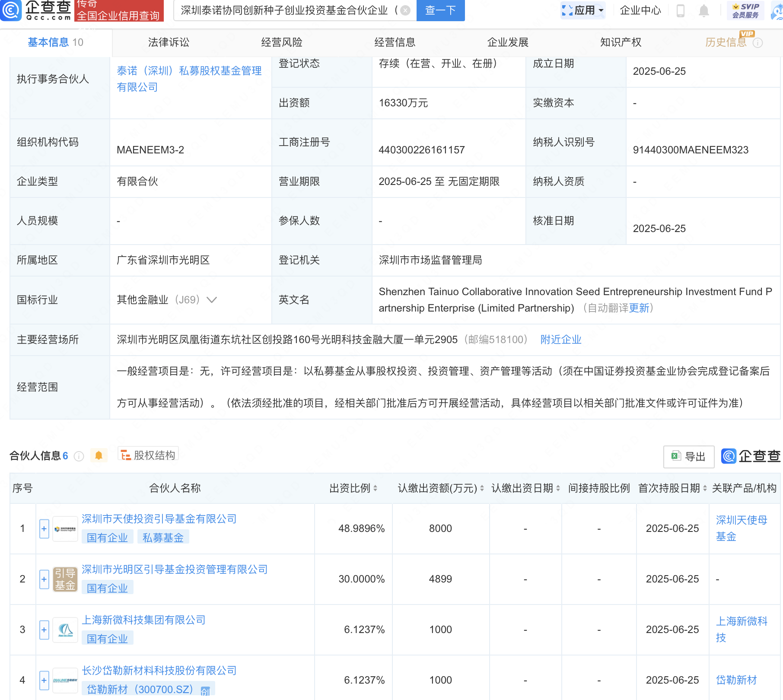Click the 全国企业信用查询 banner

pyautogui.click(x=119, y=10)
